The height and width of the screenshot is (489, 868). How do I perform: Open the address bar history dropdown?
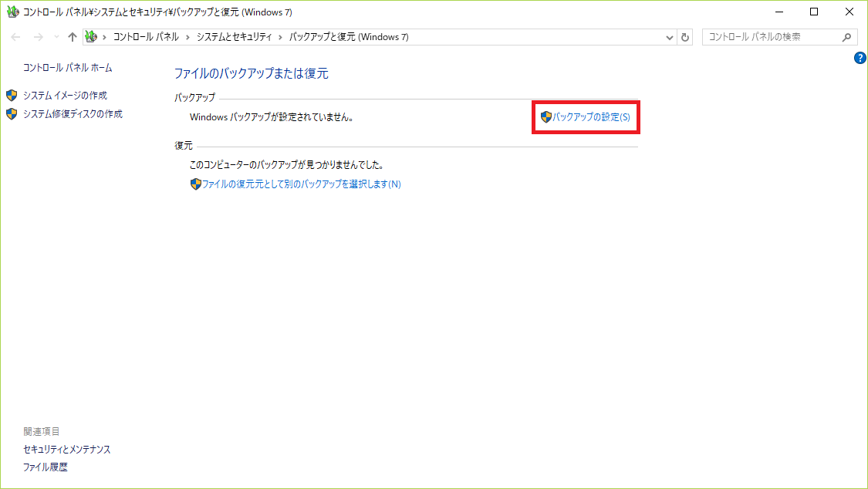[669, 36]
